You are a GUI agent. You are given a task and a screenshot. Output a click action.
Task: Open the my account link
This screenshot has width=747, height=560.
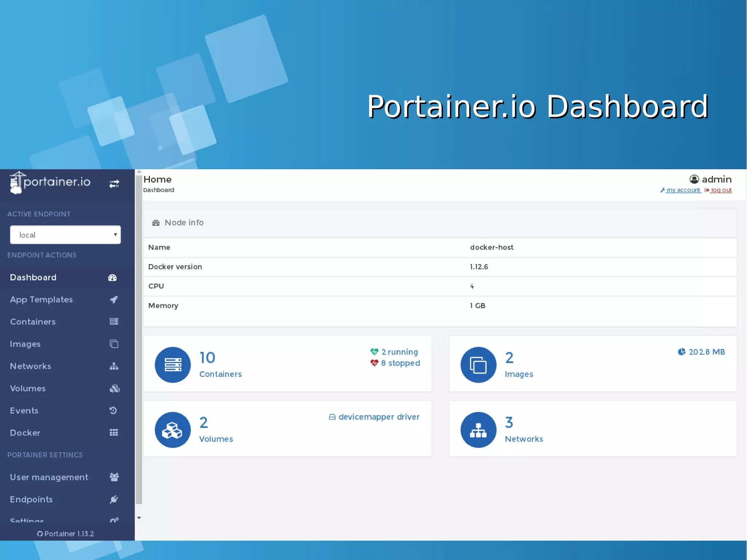tap(684, 190)
